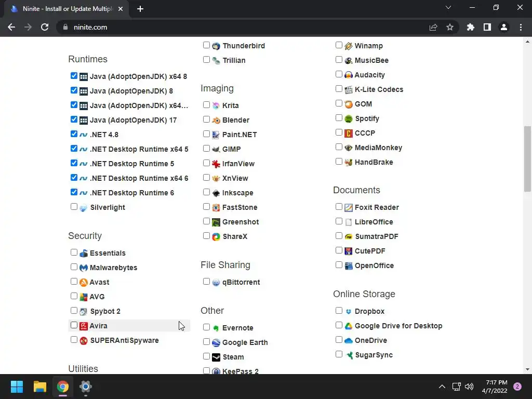Screen dimensions: 532x399
Task: Check the Silverlight checkbox
Action: 74,207
